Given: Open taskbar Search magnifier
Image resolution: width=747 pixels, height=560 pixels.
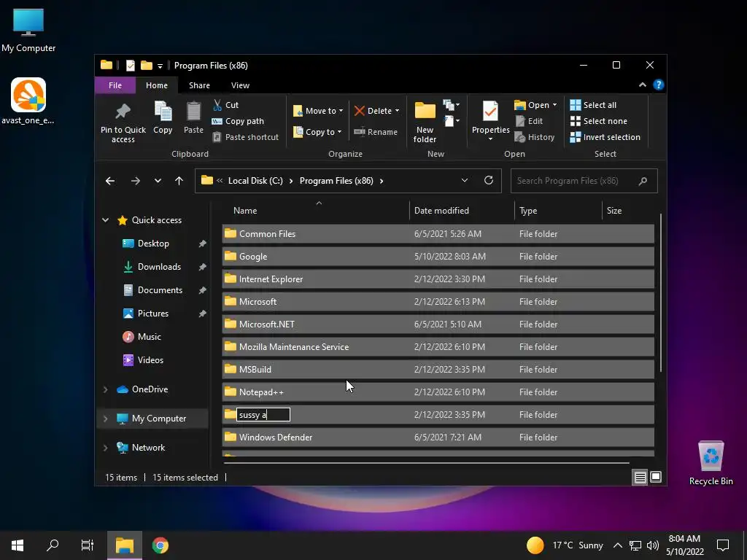Looking at the screenshot, I should [x=53, y=545].
